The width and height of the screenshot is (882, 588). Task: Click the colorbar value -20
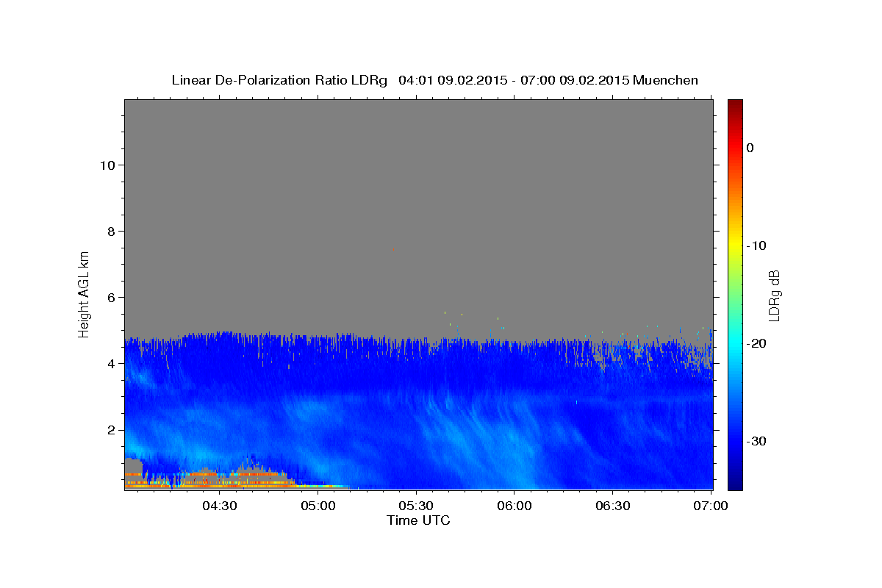point(756,343)
